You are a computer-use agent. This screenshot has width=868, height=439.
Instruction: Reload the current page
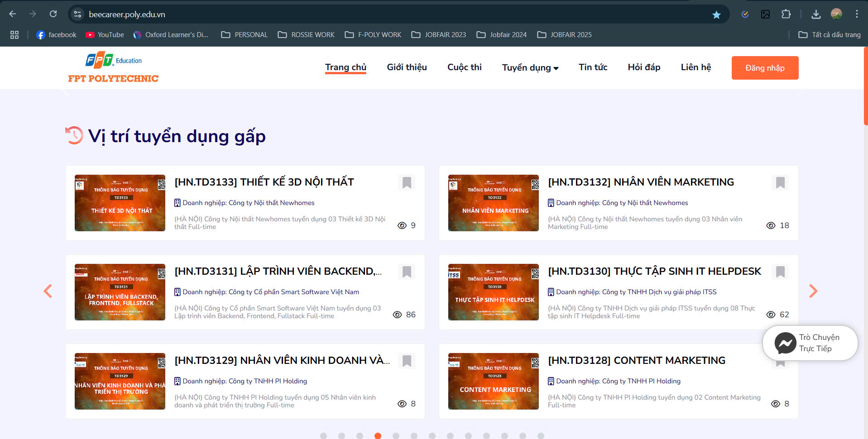pos(53,14)
